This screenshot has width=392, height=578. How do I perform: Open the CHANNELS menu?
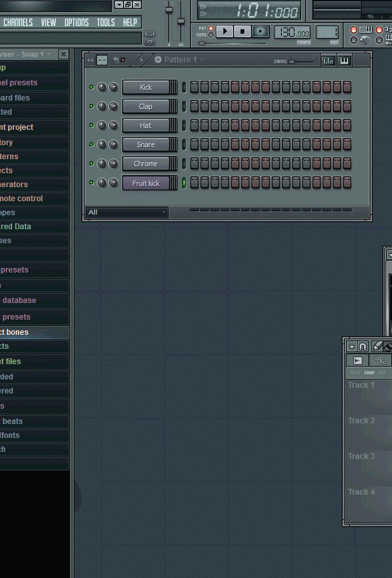click(x=18, y=22)
